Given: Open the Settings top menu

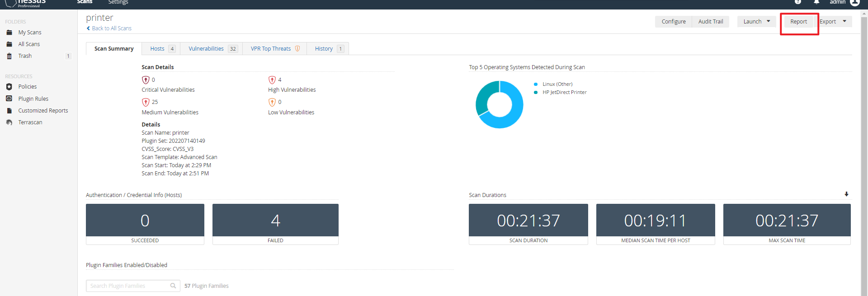Looking at the screenshot, I should coord(118,2).
